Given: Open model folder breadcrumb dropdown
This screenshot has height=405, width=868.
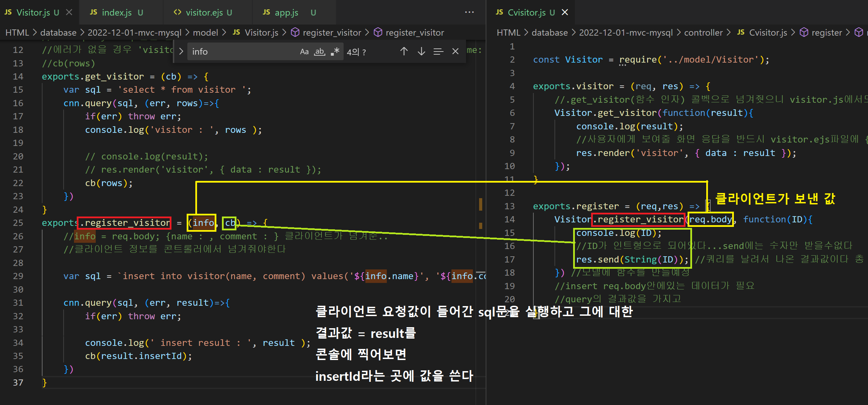Looking at the screenshot, I should click(205, 33).
